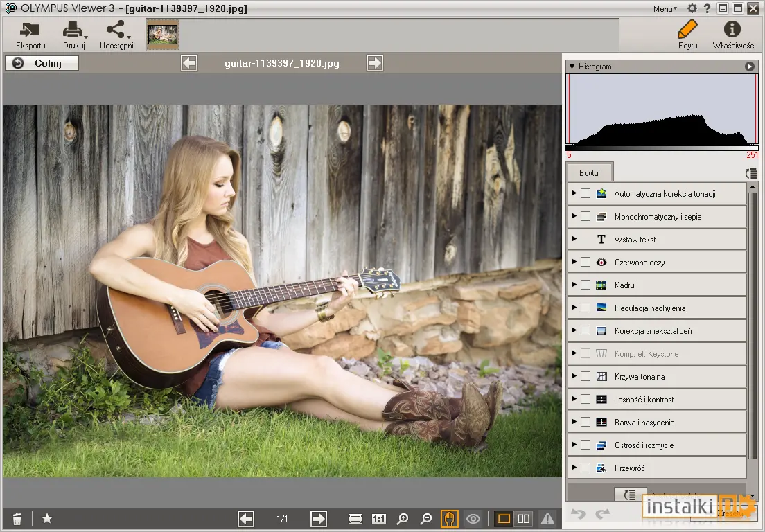
Task: Collapse the Histogram panel
Action: [572, 66]
